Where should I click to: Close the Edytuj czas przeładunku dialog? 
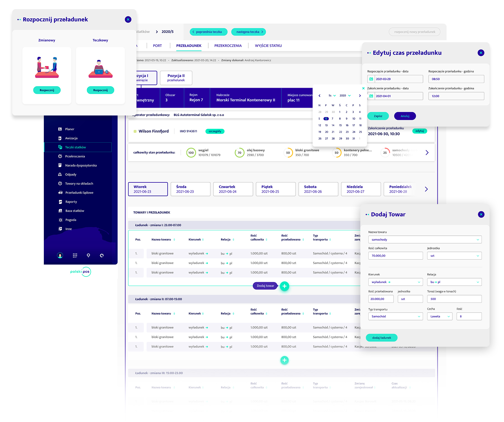[481, 53]
